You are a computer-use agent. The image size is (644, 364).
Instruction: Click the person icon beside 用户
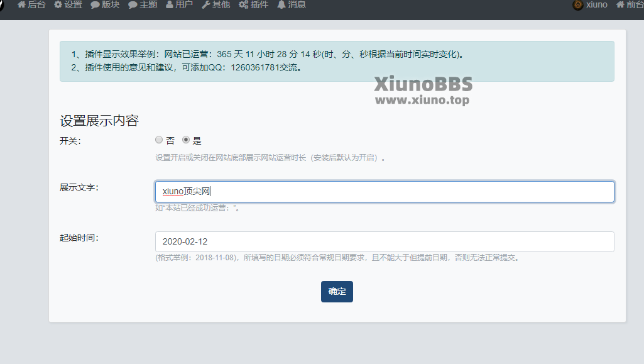pos(169,4)
